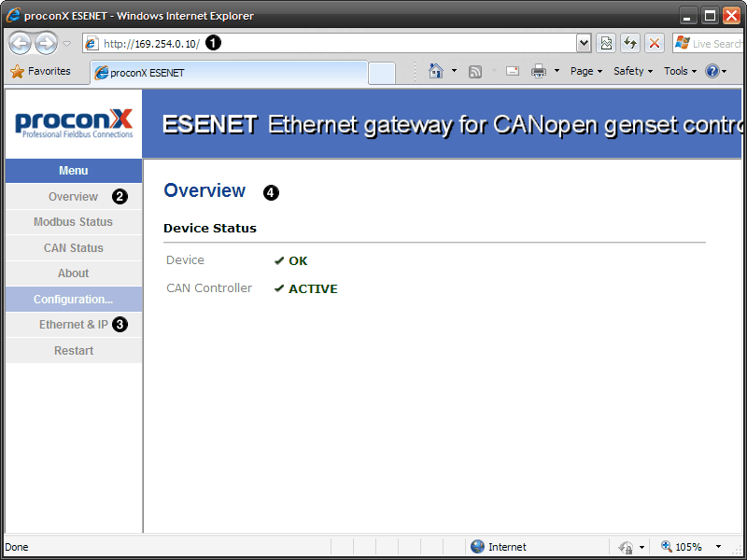This screenshot has width=747, height=560.
Task: Open the Help question mark icon
Action: pos(712,71)
